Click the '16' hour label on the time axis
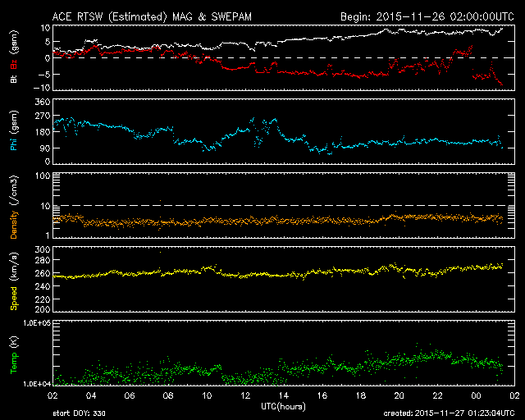The height and width of the screenshot is (420, 525). 322,395
